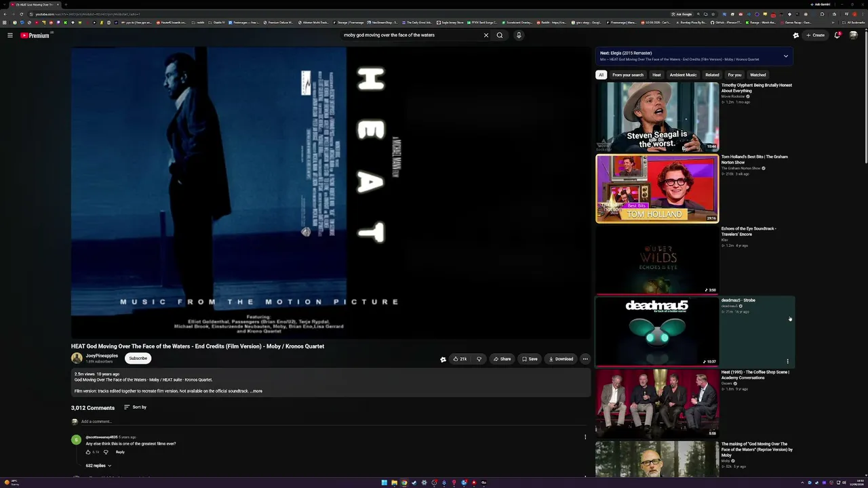Image resolution: width=868 pixels, height=488 pixels.
Task: Open Chrome from the taskbar
Action: (x=404, y=483)
